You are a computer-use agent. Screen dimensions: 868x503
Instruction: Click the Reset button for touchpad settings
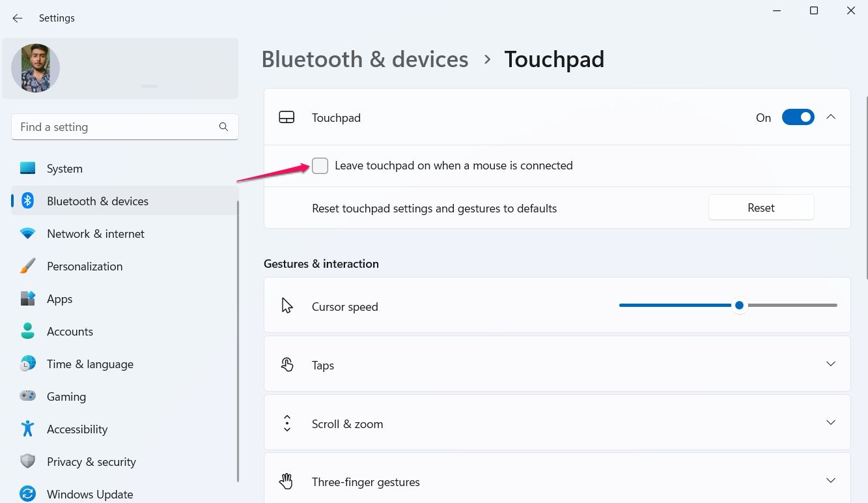click(761, 207)
